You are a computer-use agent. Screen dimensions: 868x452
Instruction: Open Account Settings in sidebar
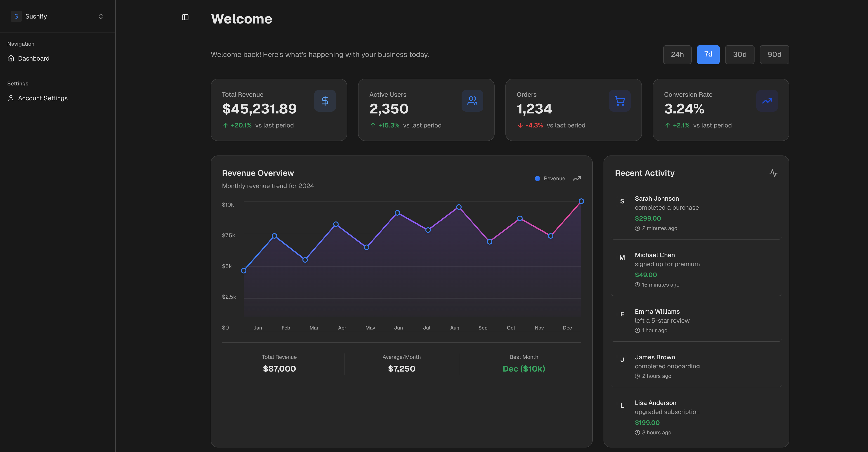[43, 98]
